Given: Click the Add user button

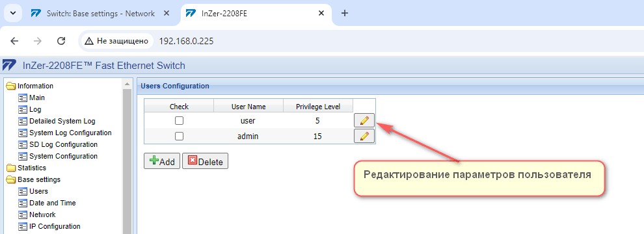Looking at the screenshot, I should 162,161.
